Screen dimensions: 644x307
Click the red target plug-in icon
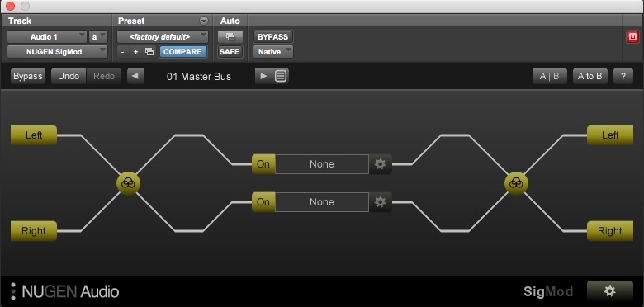click(632, 37)
